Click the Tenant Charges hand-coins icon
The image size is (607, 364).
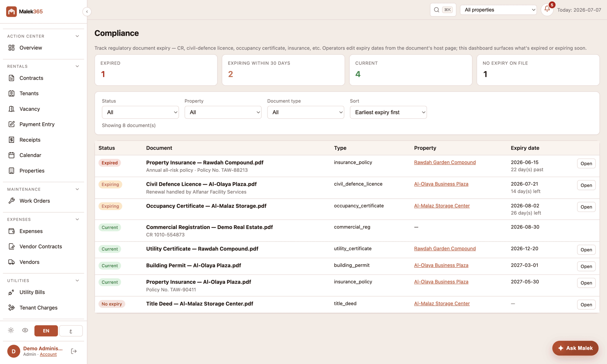(x=11, y=308)
